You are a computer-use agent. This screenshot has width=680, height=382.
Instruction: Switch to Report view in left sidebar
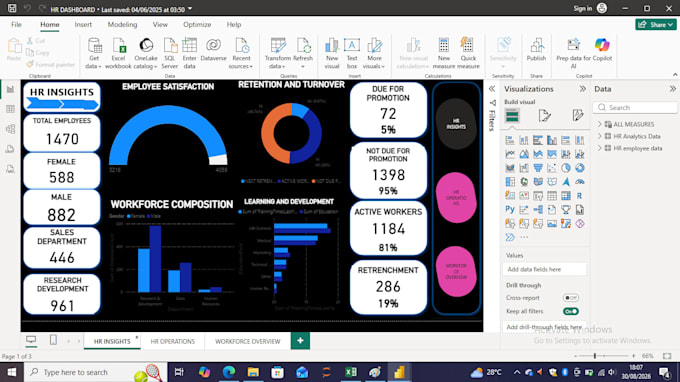tap(10, 89)
